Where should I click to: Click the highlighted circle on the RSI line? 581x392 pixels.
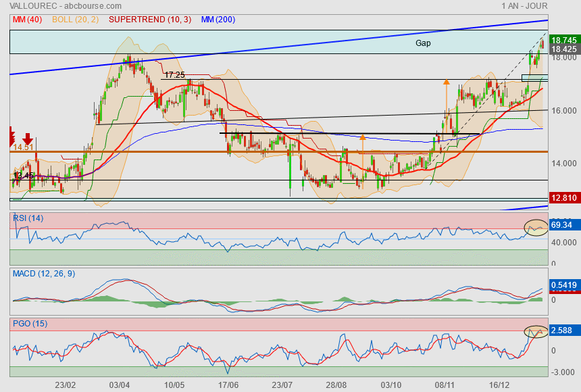(536, 228)
